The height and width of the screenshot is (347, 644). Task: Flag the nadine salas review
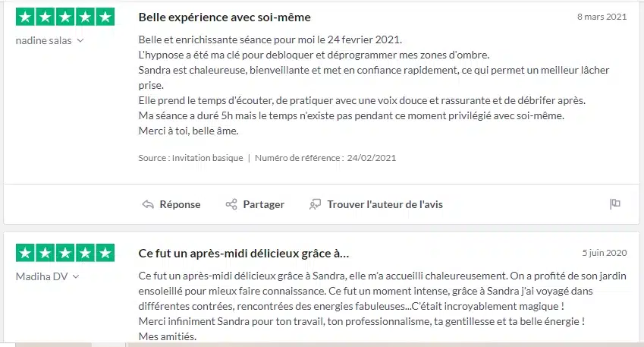[x=615, y=203]
